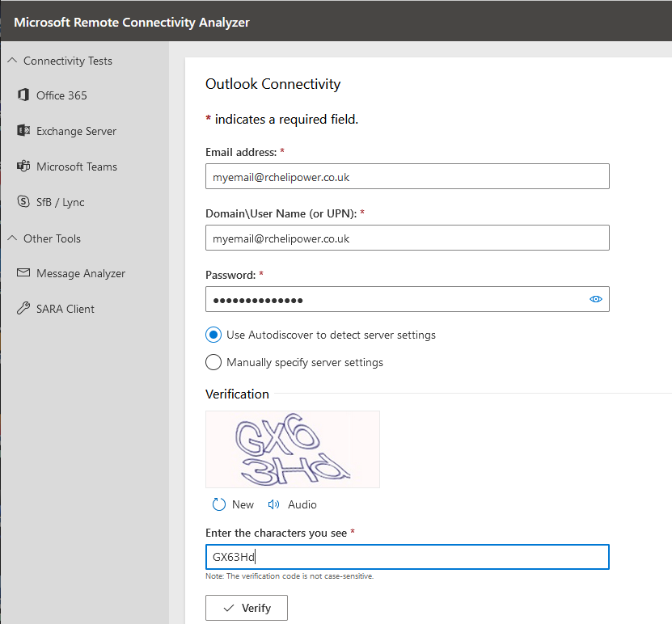Click the checkmark icon on Verify button
672x624 pixels.
pos(229,608)
